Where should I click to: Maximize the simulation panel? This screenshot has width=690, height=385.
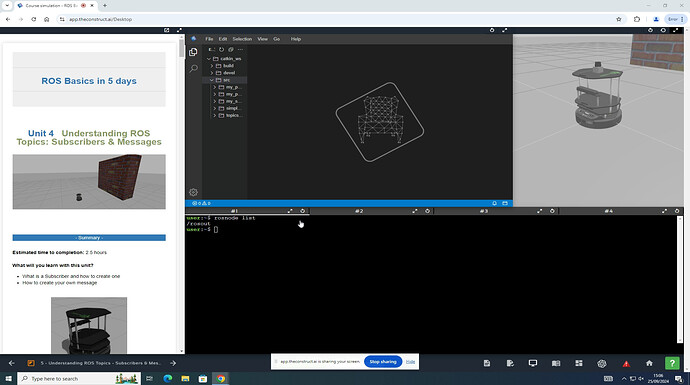[675, 30]
